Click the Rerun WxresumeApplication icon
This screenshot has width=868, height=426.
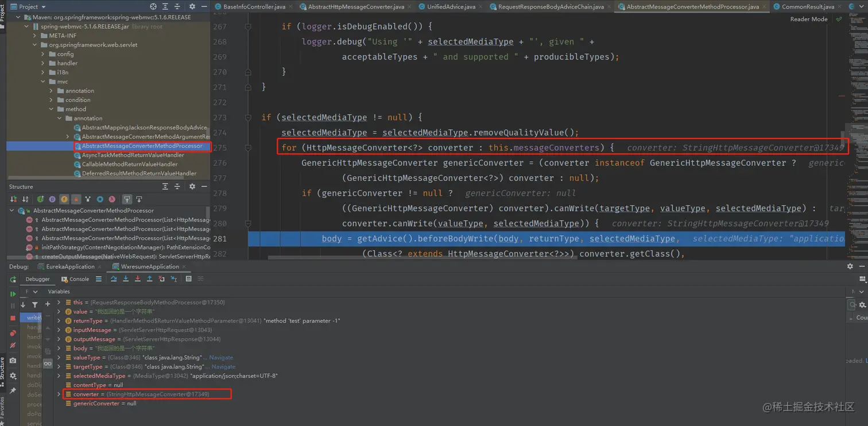pos(13,280)
